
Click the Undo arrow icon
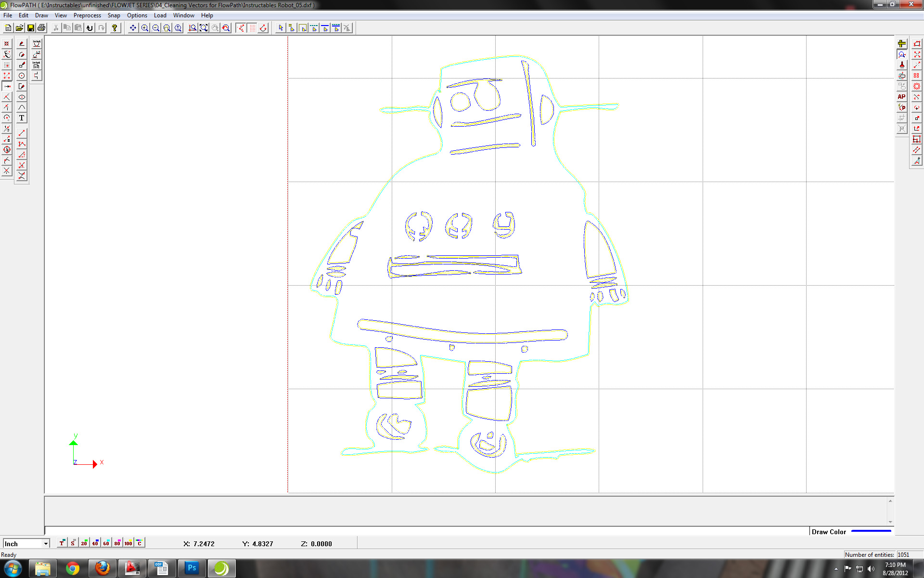[90, 28]
